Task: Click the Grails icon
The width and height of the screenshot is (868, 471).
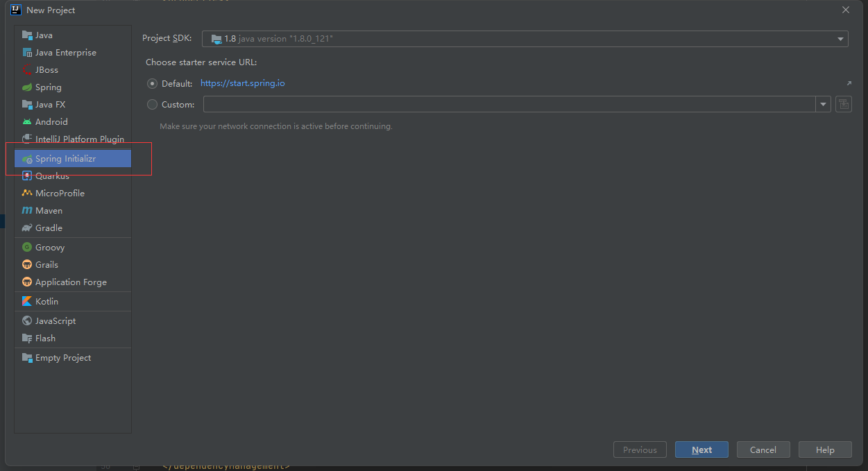Action: (27, 264)
